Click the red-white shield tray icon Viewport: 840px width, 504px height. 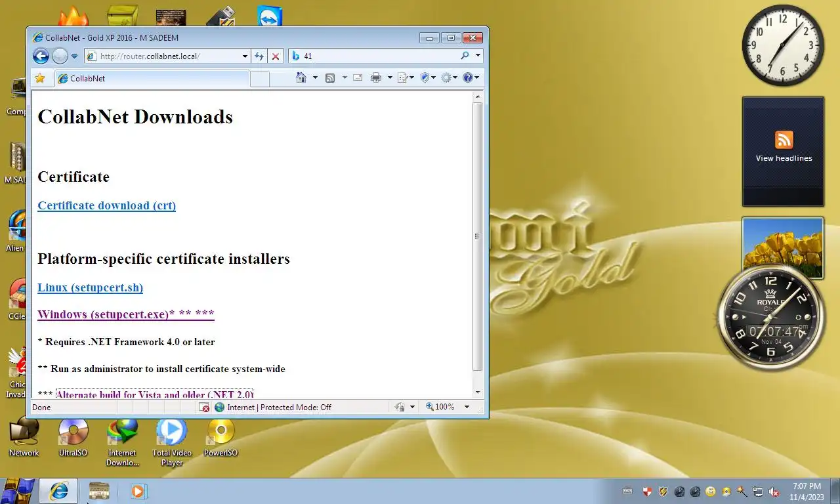(x=647, y=492)
